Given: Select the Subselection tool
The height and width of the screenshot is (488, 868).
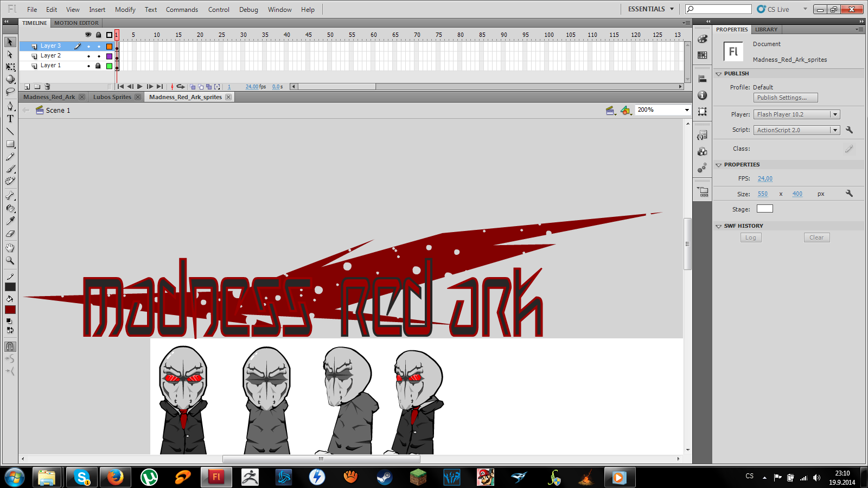Looking at the screenshot, I should pos(10,54).
